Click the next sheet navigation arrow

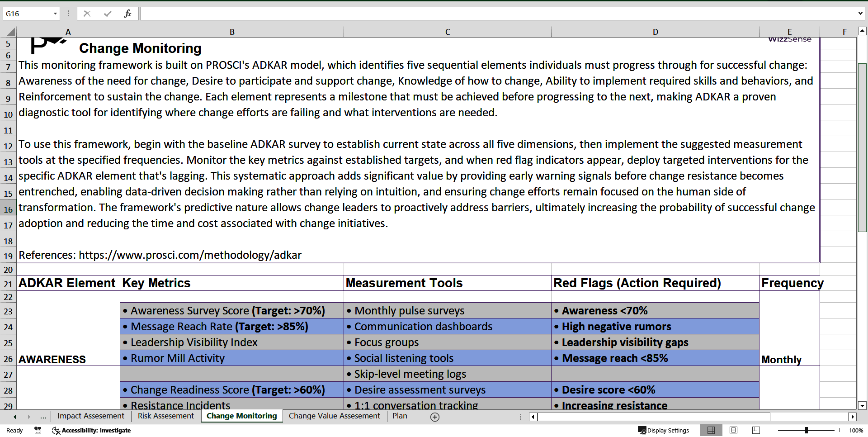[29, 417]
